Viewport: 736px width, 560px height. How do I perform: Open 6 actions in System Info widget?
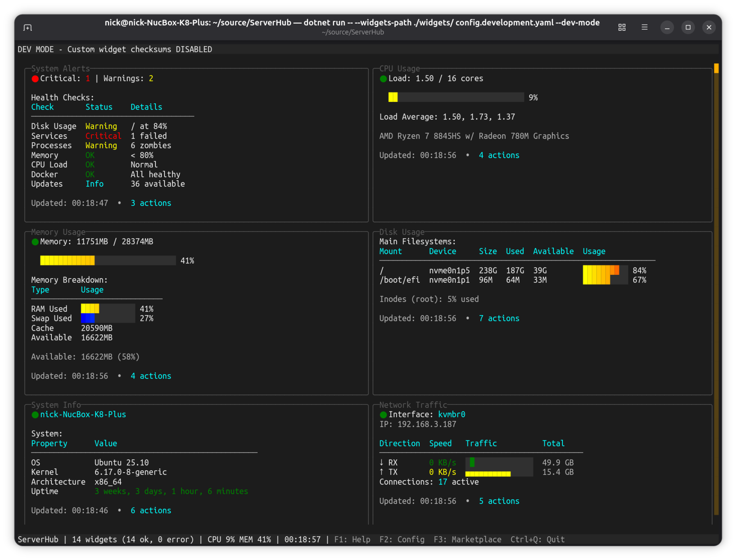151,511
